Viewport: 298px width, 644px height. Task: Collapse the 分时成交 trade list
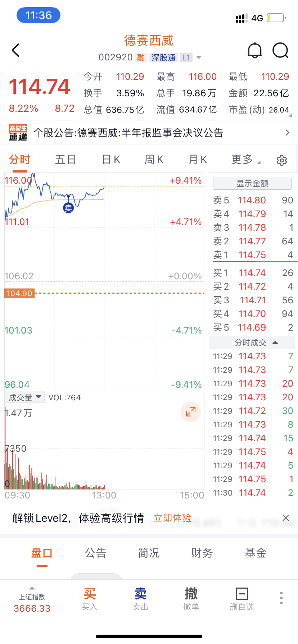point(256,342)
